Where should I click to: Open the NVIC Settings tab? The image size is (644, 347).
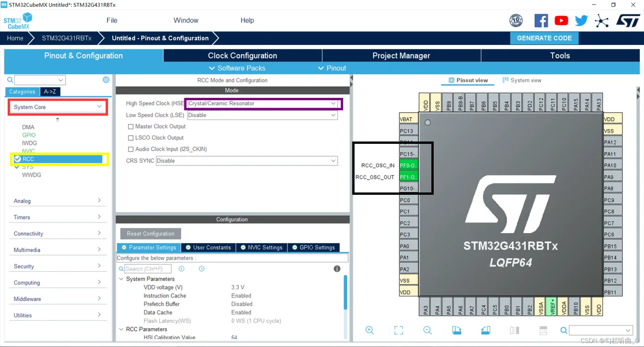[261, 247]
